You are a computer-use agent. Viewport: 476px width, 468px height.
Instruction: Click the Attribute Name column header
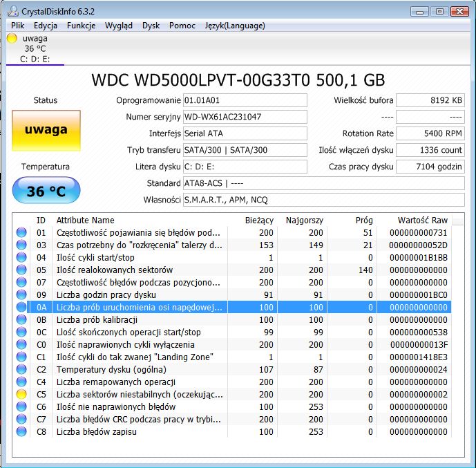tap(140, 221)
